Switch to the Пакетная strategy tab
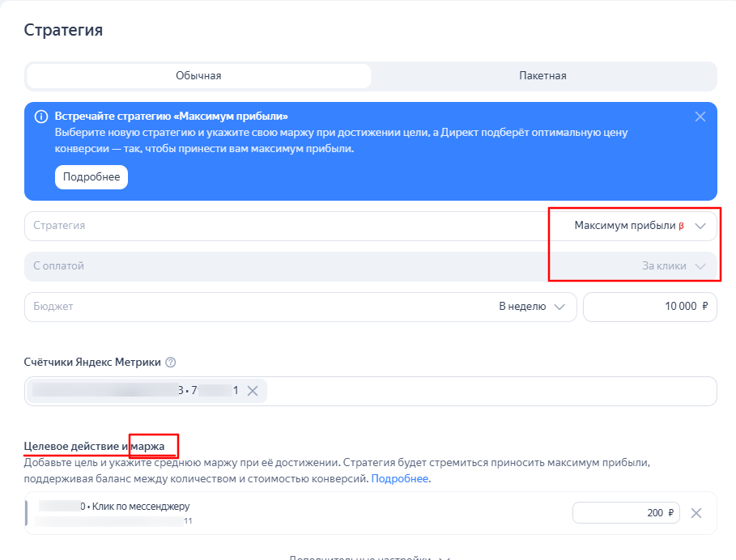736x560 pixels. click(x=542, y=76)
